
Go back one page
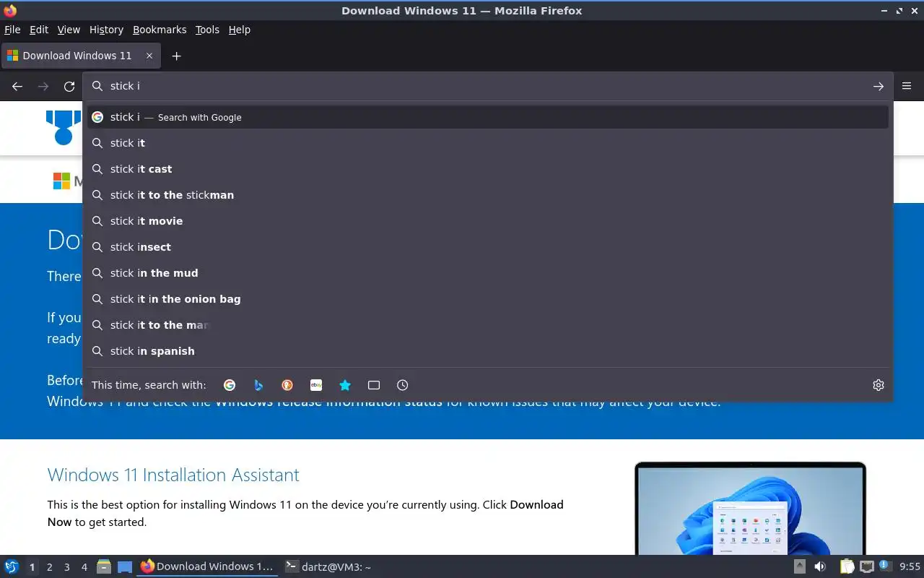click(17, 86)
